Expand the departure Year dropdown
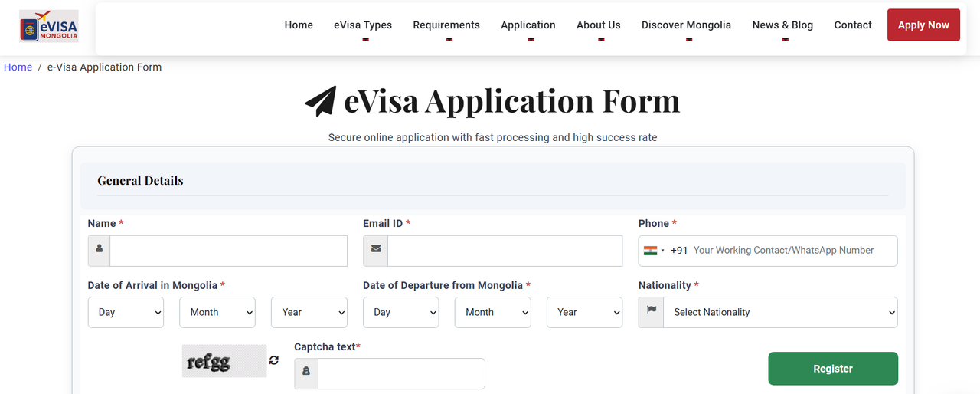Screen dimensions: 980x394 584,312
